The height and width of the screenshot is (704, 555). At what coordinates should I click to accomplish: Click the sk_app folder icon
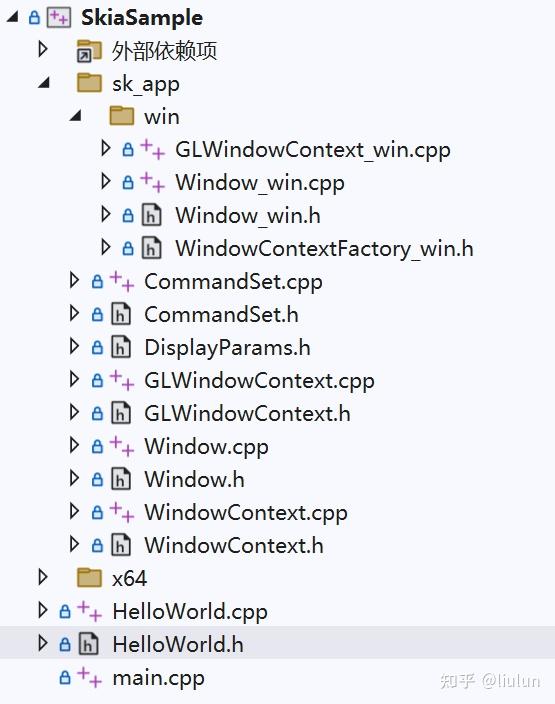click(89, 83)
